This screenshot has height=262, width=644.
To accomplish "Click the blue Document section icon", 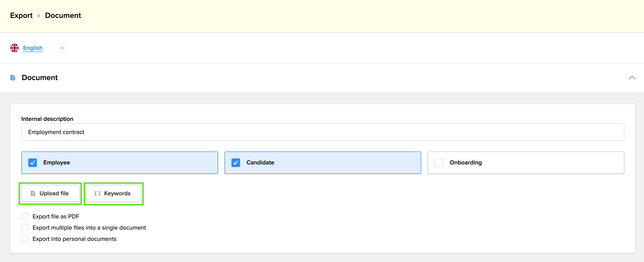I will coord(13,78).
